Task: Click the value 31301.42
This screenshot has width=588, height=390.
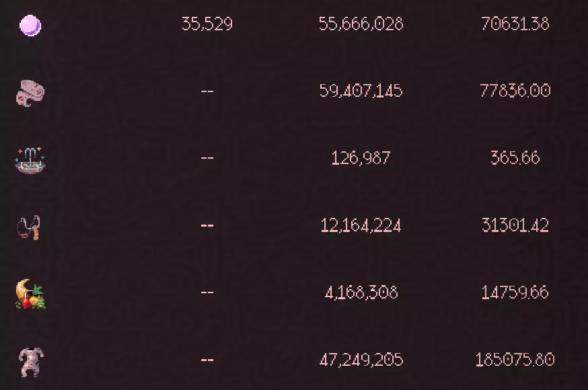Action: click(515, 225)
